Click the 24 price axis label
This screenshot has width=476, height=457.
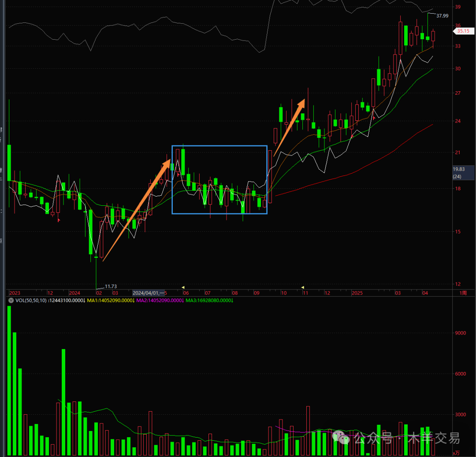tap(458, 121)
